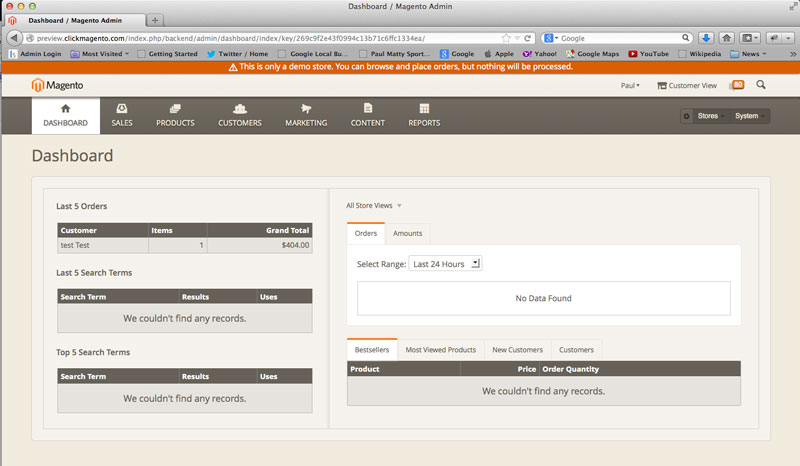The width and height of the screenshot is (800, 466).
Task: Open the Twitter / Home bookmark
Action: click(238, 53)
